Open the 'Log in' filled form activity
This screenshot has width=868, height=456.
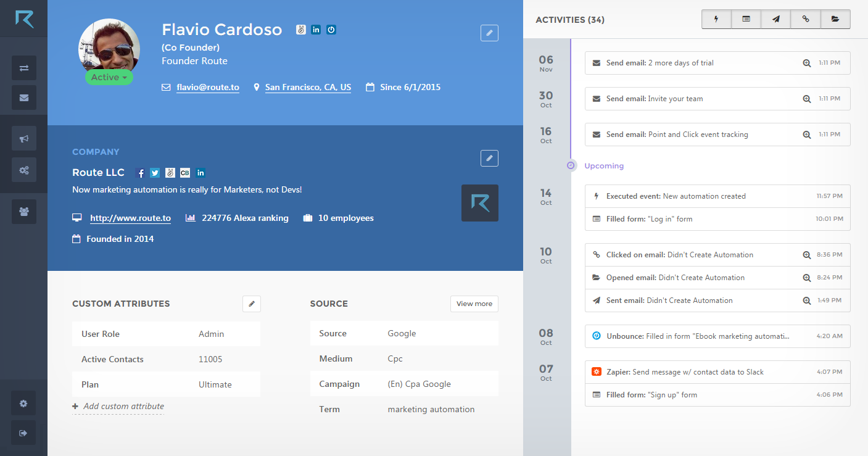717,219
